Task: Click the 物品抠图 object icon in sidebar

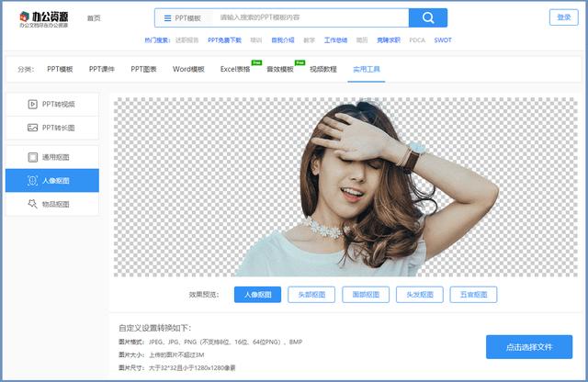Action: 33,204
